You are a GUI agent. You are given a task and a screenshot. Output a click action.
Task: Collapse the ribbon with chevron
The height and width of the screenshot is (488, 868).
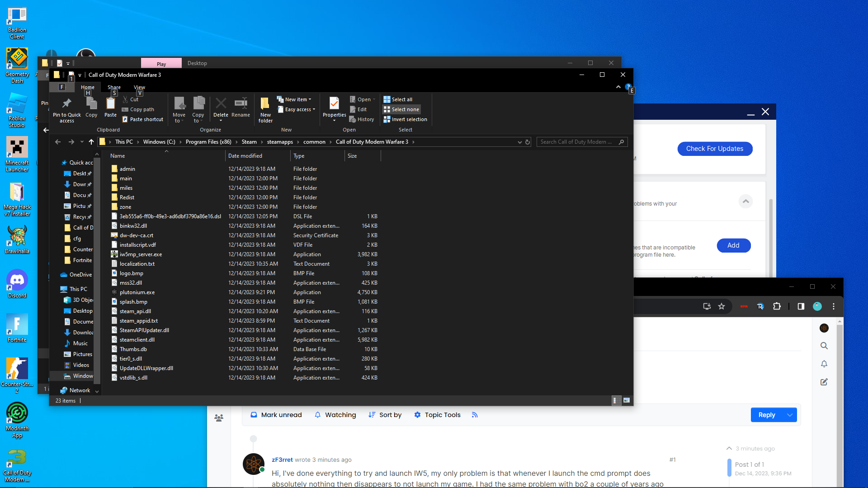click(618, 87)
